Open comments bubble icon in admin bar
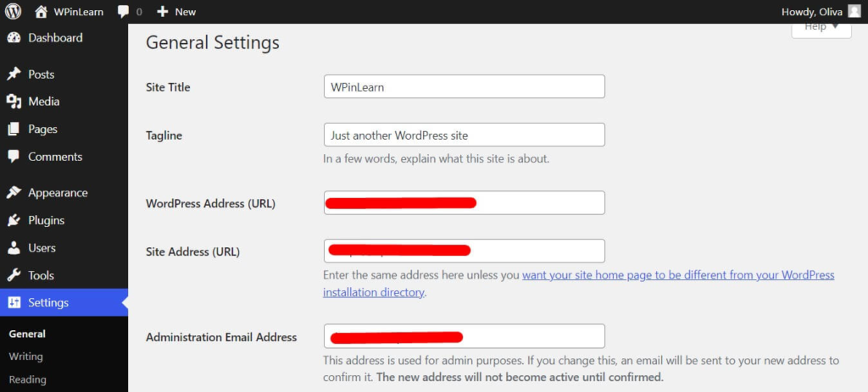 pos(124,12)
